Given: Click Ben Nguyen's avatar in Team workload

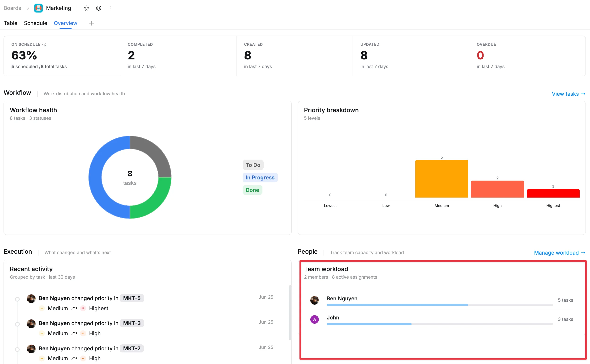Looking at the screenshot, I should point(314,300).
